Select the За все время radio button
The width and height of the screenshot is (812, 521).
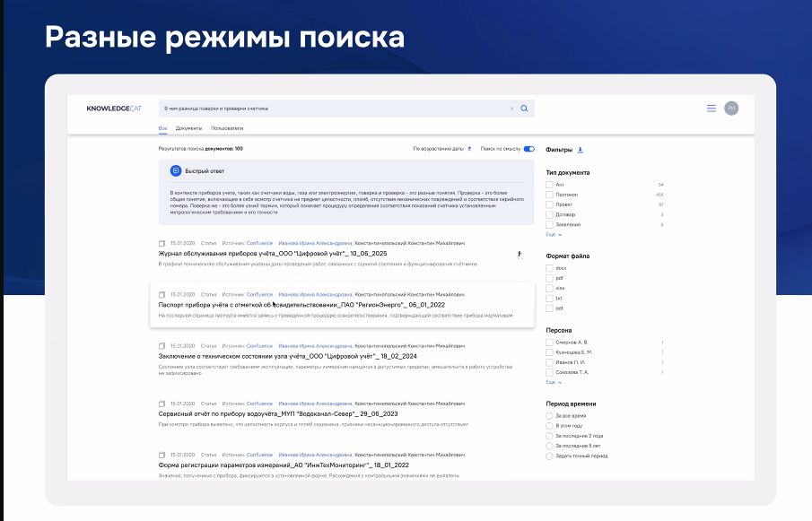point(549,416)
